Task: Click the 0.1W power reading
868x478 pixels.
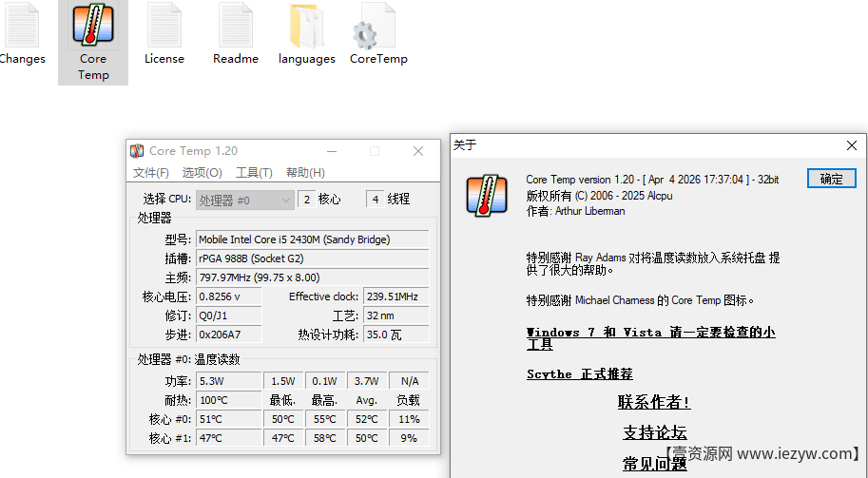Action: [x=325, y=381]
